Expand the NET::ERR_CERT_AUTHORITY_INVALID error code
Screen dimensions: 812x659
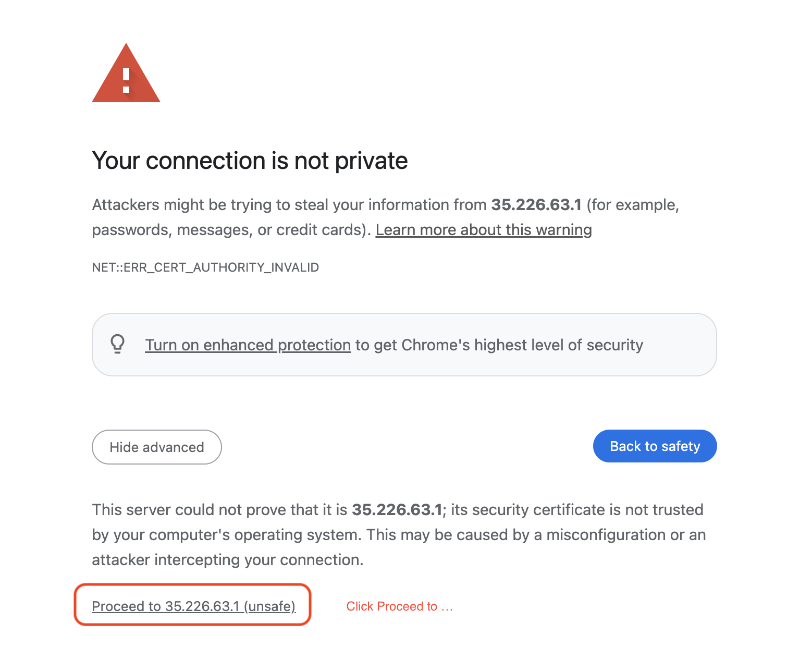coord(205,267)
